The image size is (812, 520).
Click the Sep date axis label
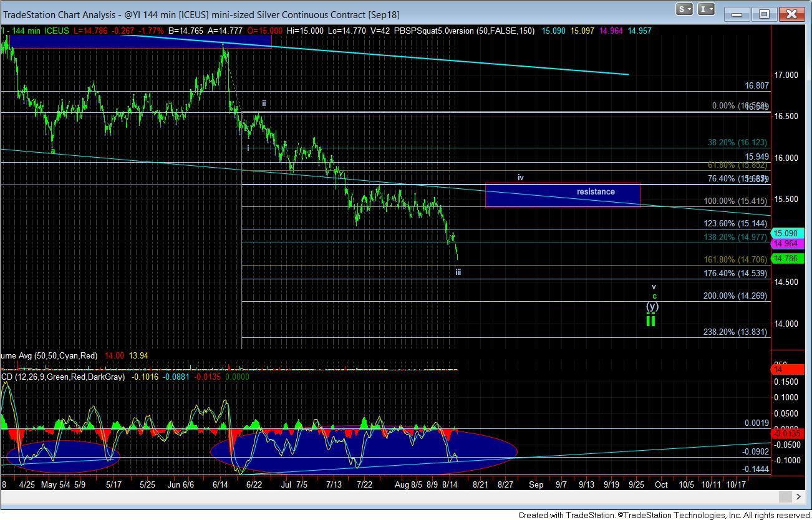click(536, 484)
